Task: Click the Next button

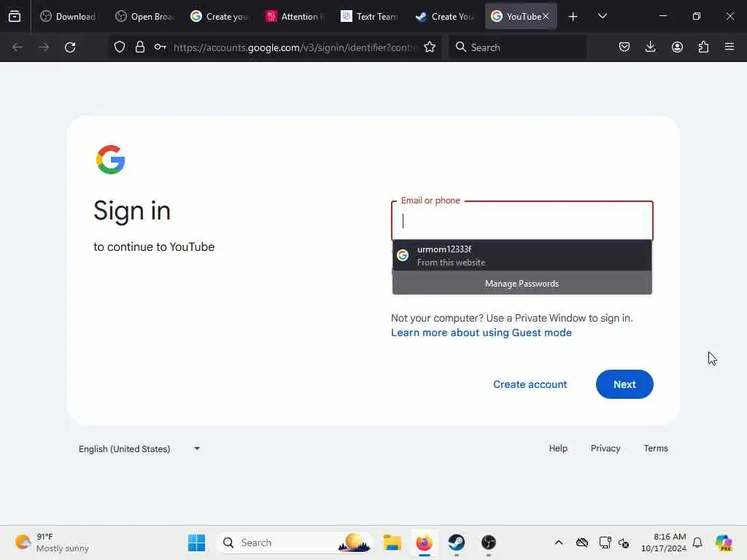Action: click(x=624, y=384)
